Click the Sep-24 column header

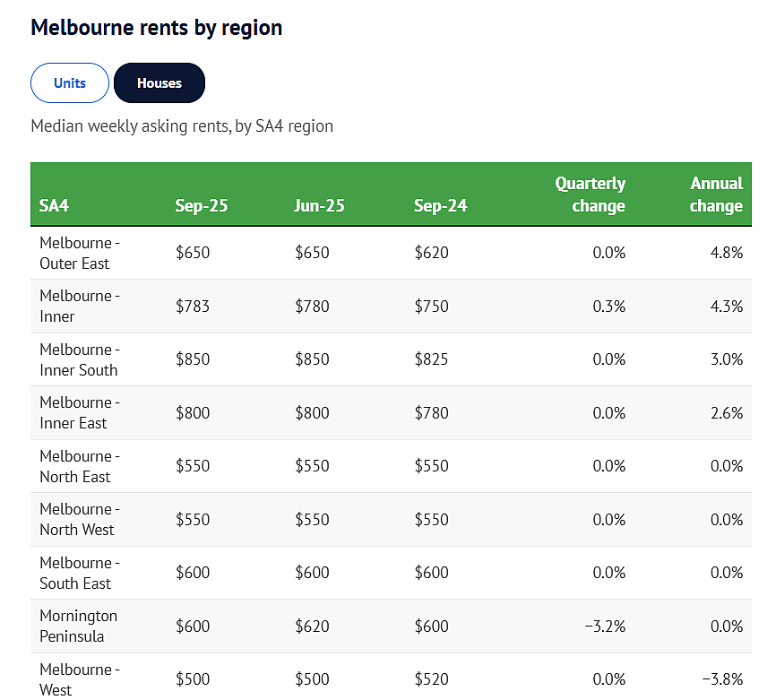(x=440, y=205)
